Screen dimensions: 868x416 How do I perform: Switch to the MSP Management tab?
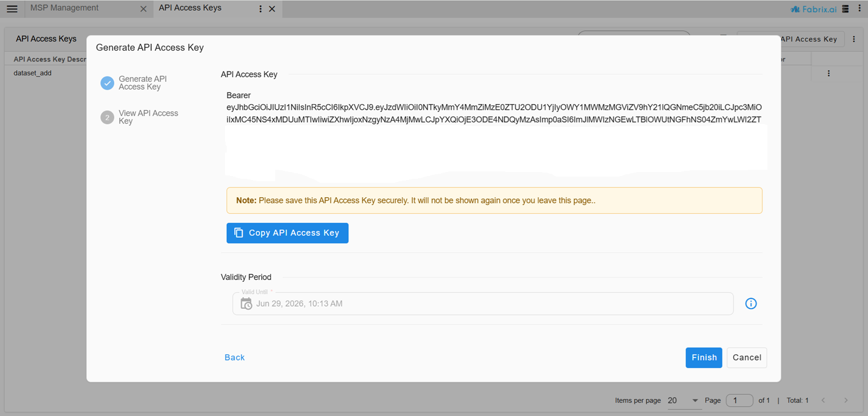tap(65, 8)
